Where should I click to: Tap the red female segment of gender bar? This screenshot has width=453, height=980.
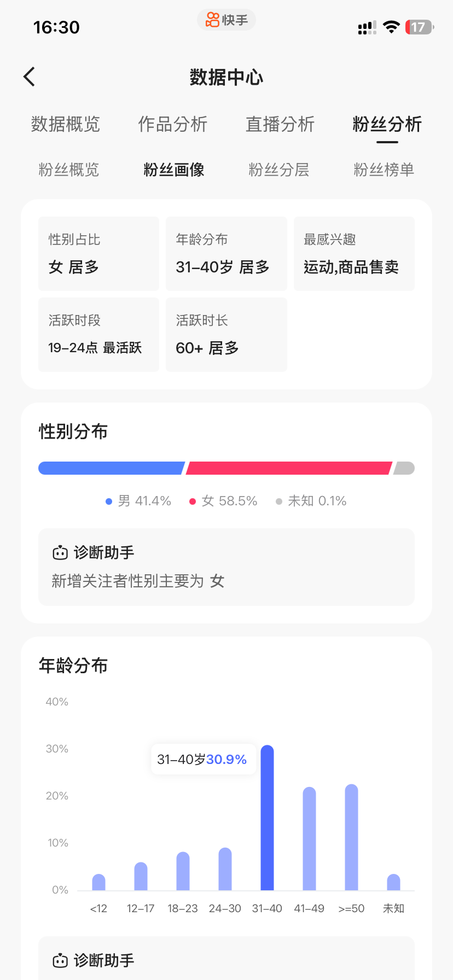click(289, 468)
